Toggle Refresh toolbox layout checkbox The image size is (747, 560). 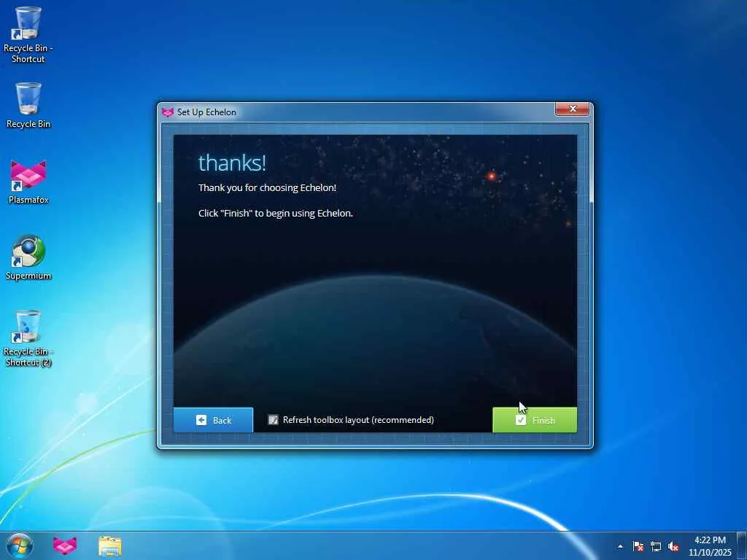[273, 419]
